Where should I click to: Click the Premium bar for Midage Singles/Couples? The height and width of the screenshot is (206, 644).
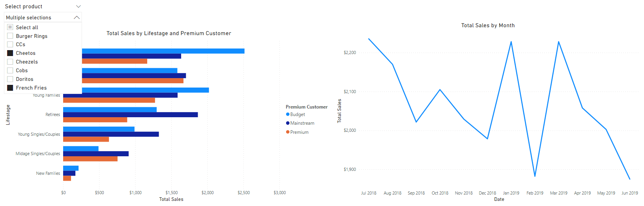pyautogui.click(x=90, y=159)
